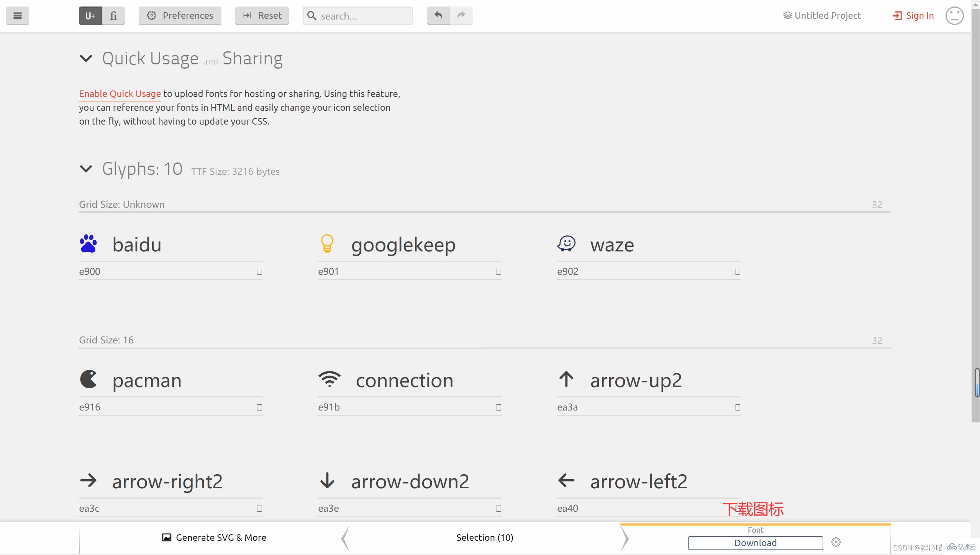This screenshot has width=980, height=555.
Task: Edit the googlekeep name field
Action: point(426,245)
